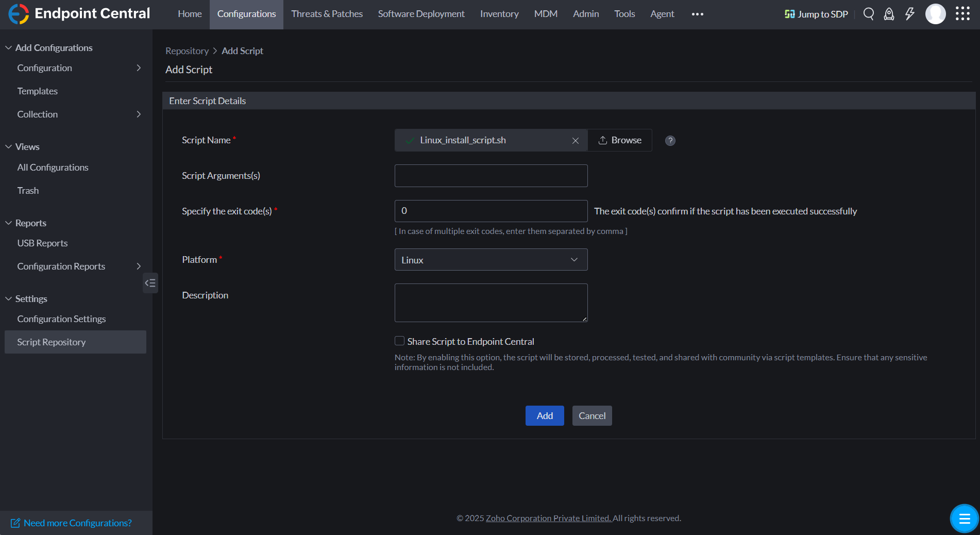Open the blue floating menu button
Image resolution: width=980 pixels, height=535 pixels.
(x=965, y=519)
